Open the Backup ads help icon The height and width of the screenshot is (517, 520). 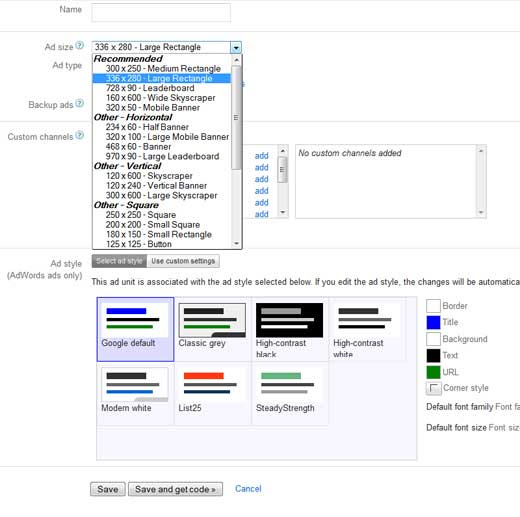pyautogui.click(x=79, y=103)
